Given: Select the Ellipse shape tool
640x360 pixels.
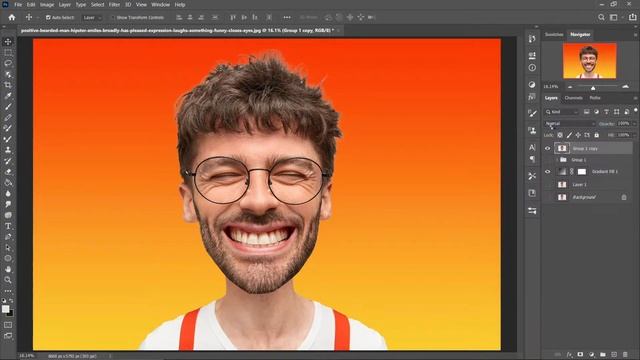Looking at the screenshot, I should click(8, 258).
